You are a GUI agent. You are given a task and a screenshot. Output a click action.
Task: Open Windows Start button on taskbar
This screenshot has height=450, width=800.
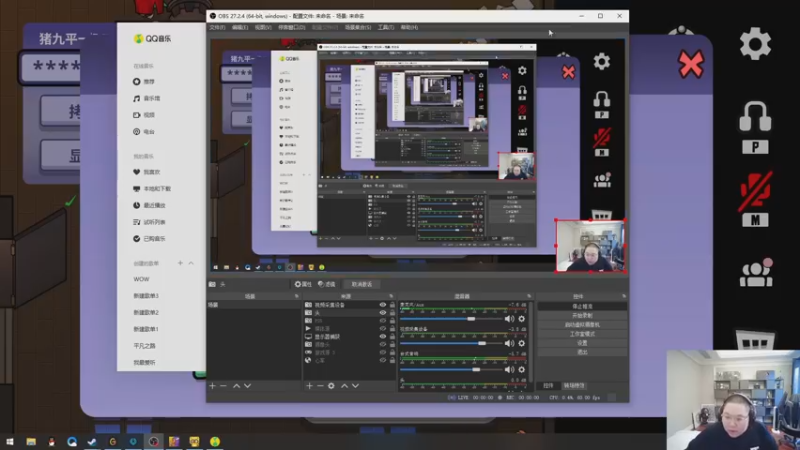(x=10, y=442)
